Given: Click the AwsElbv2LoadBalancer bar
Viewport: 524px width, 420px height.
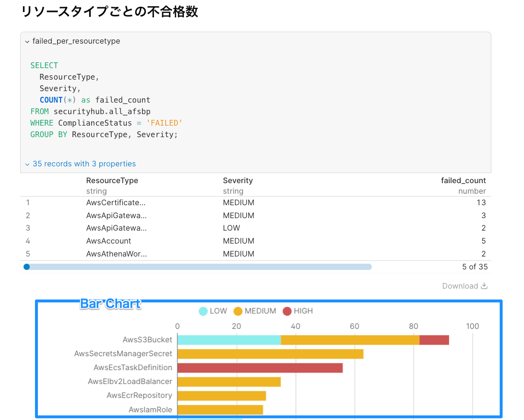Looking at the screenshot, I should tap(229, 382).
